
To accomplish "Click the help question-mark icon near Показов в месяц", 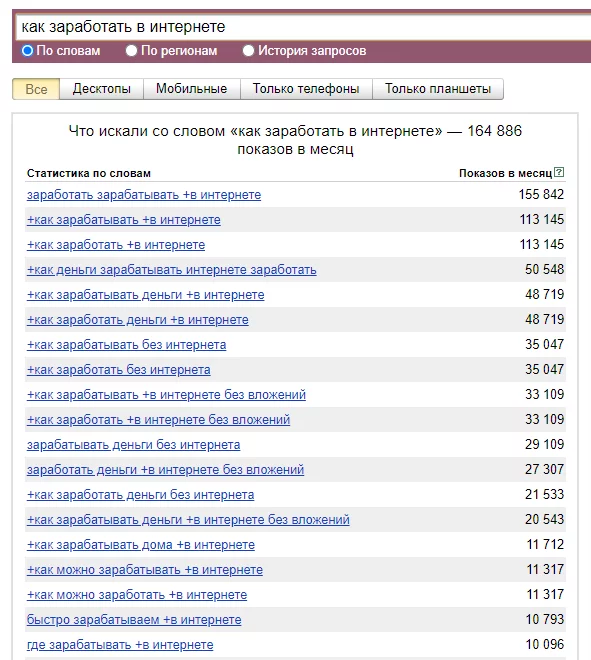I will (559, 172).
